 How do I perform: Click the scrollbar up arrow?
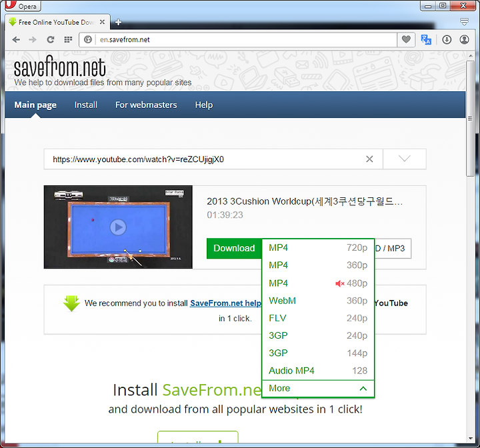[x=471, y=56]
